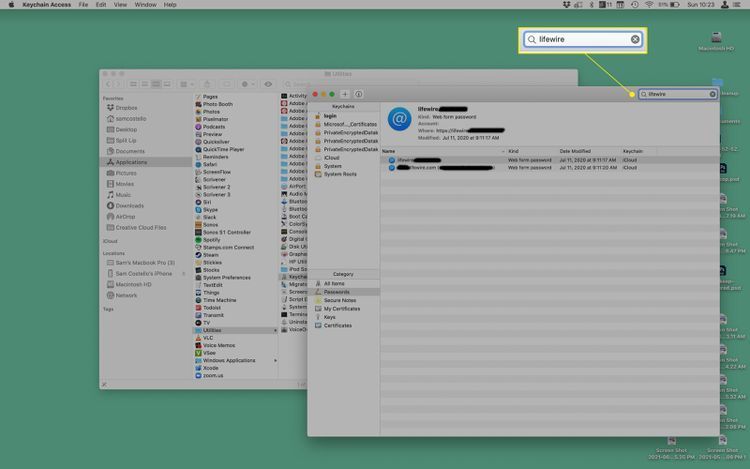750x469 pixels.
Task: Open Applications in Finder sidebar
Action: [x=131, y=162]
